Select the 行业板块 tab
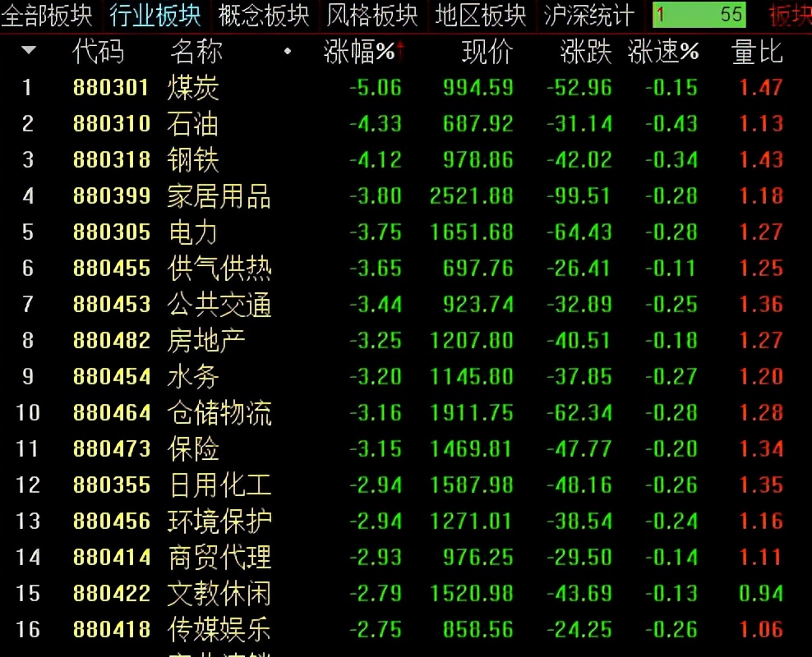Viewport: 812px width, 657px height. tap(154, 15)
